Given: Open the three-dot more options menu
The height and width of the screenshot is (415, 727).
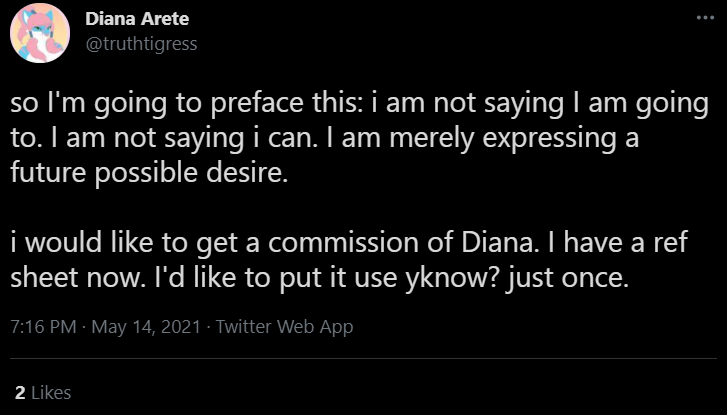Looking at the screenshot, I should (x=705, y=18).
